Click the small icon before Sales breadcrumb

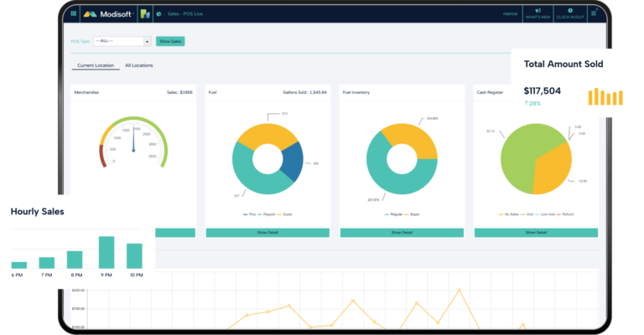(158, 13)
